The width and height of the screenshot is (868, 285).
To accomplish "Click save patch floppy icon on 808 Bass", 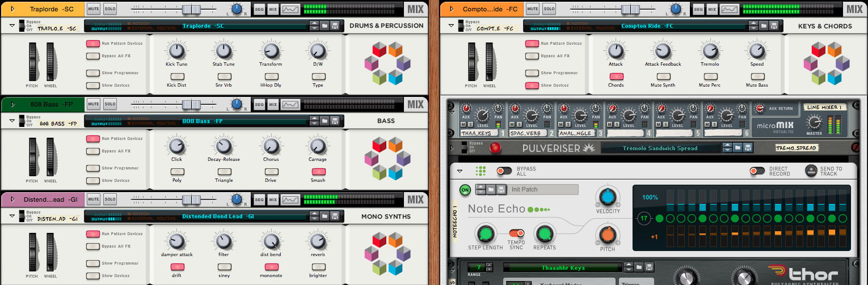I will pos(335,121).
